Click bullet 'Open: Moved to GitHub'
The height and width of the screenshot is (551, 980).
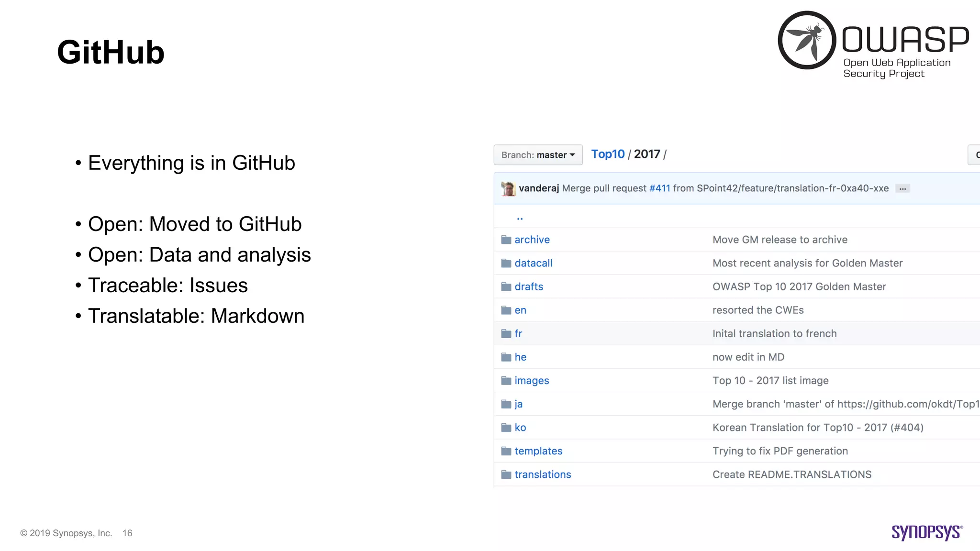(195, 224)
